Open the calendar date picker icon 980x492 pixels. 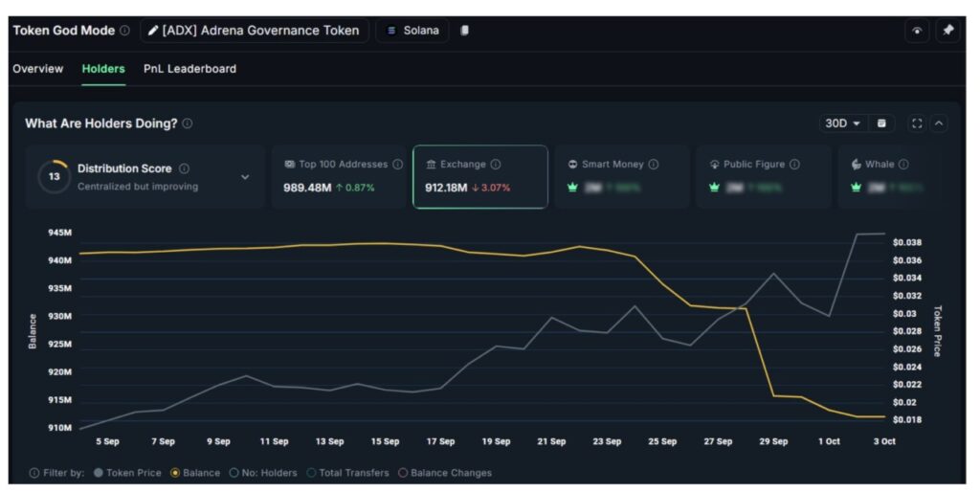coord(881,123)
